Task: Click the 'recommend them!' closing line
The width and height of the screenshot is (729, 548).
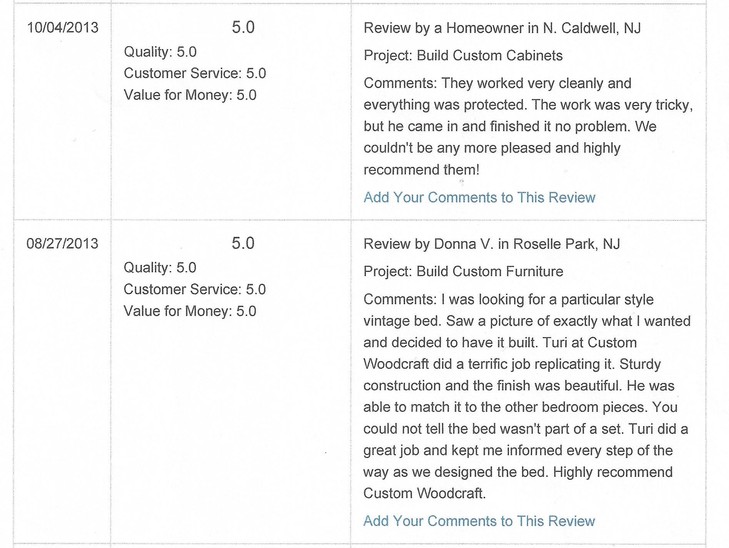Action: coord(421,170)
